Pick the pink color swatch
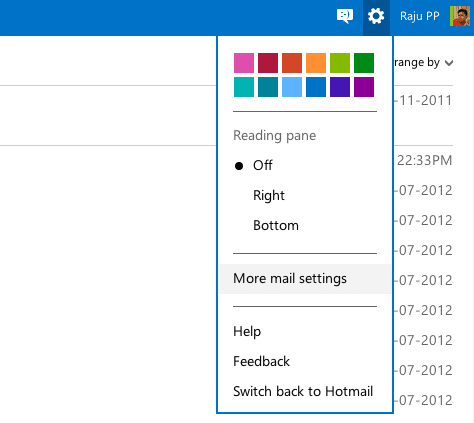This screenshot has height=423, width=474. point(244,63)
